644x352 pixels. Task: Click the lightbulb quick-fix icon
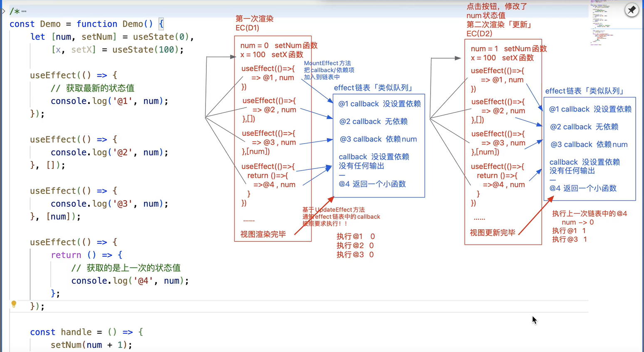pos(14,304)
